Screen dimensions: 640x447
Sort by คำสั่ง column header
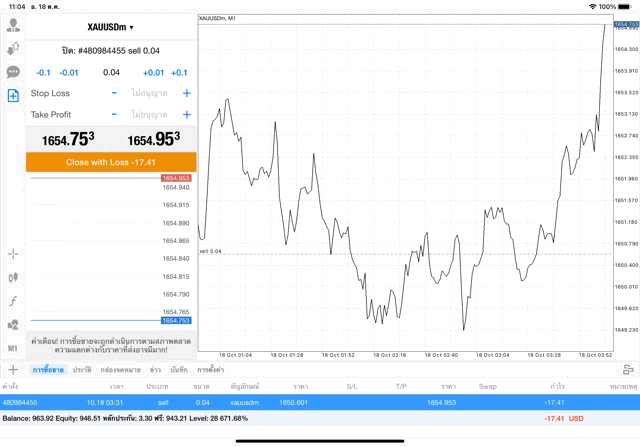[x=10, y=386]
